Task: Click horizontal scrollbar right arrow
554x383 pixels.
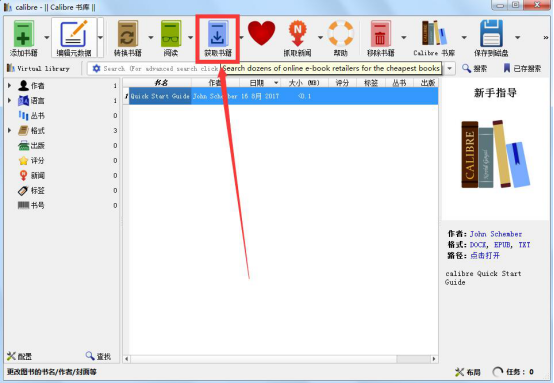Action: click(434, 359)
